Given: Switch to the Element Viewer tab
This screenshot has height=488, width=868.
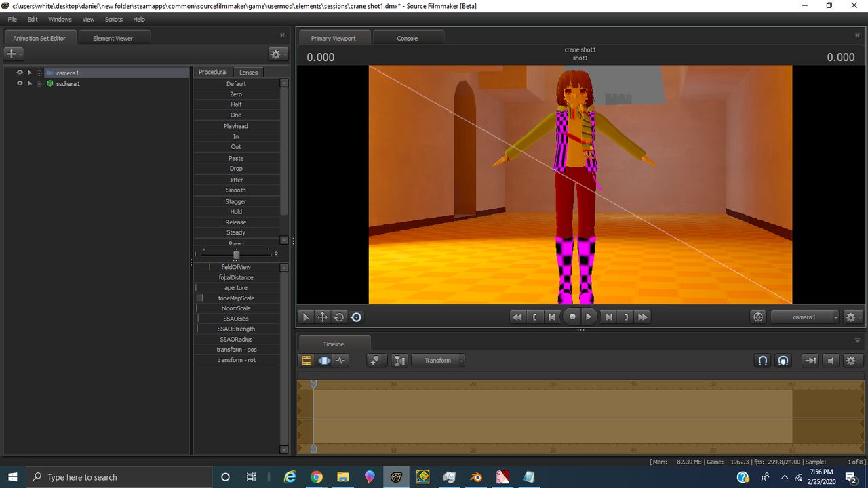Looking at the screenshot, I should click(x=113, y=38).
